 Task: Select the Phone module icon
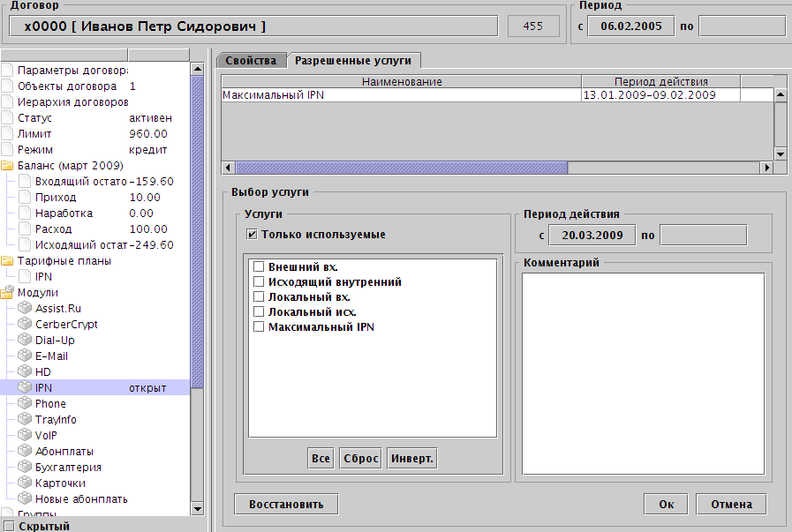tap(25, 404)
